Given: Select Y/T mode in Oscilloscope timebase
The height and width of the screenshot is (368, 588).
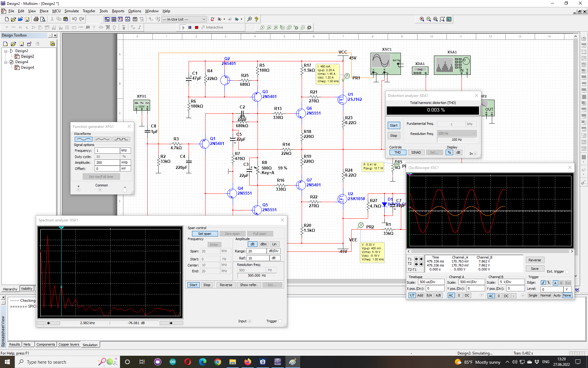Looking at the screenshot, I should [412, 295].
